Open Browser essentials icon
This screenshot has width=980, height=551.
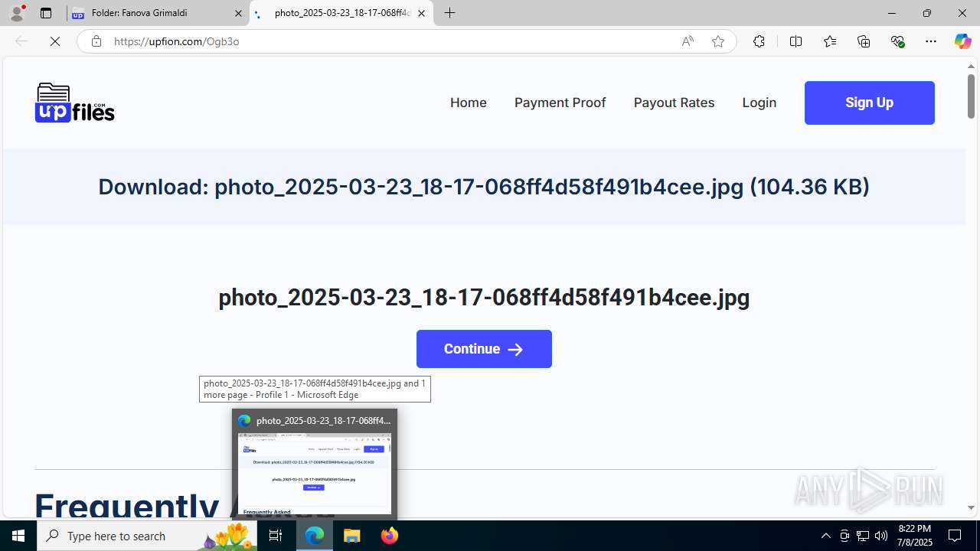point(897,41)
